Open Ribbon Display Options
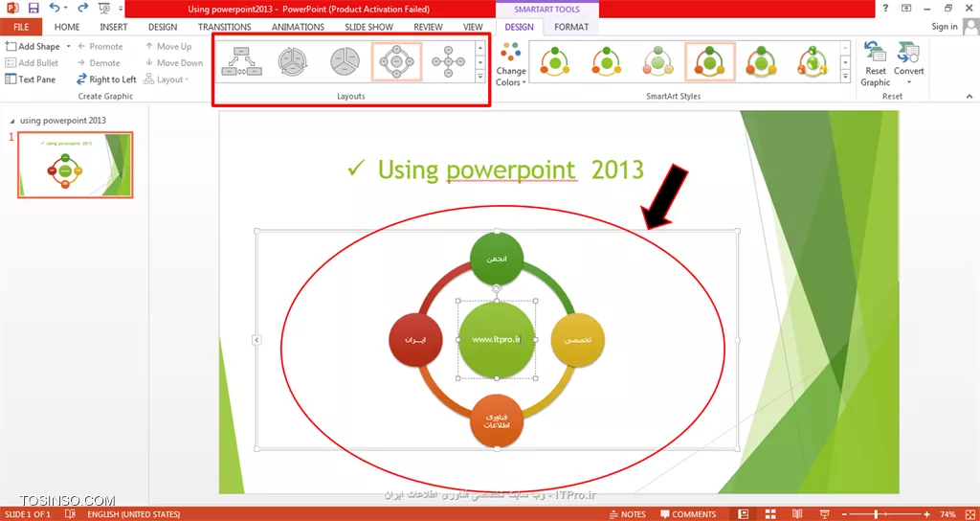The width and height of the screenshot is (980, 521). [x=906, y=8]
